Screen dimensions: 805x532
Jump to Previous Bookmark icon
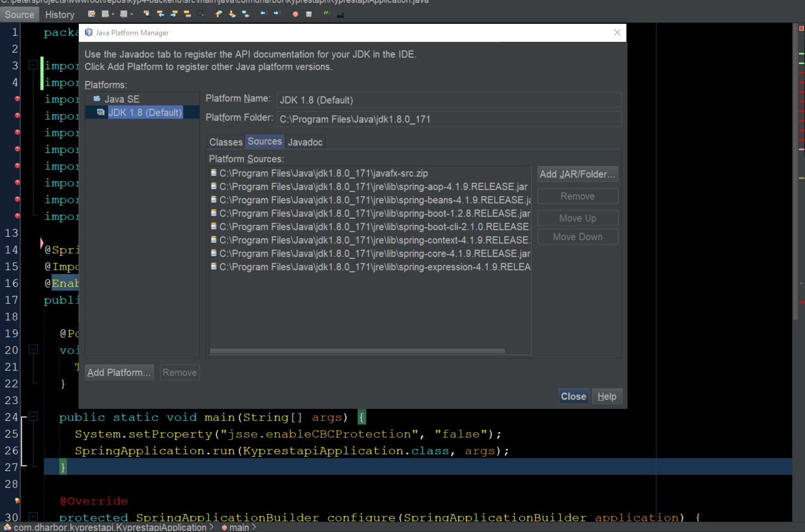[218, 14]
